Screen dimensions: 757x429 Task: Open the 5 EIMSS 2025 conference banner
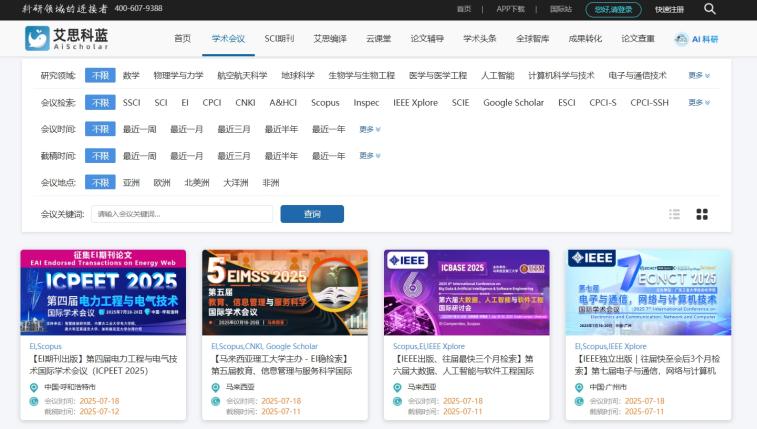click(283, 293)
